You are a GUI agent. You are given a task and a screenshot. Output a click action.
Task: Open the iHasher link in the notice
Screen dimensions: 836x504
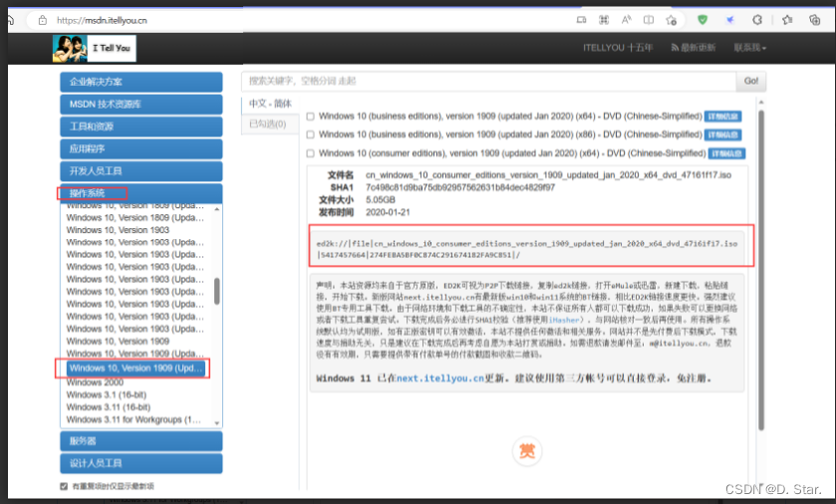tap(564, 320)
